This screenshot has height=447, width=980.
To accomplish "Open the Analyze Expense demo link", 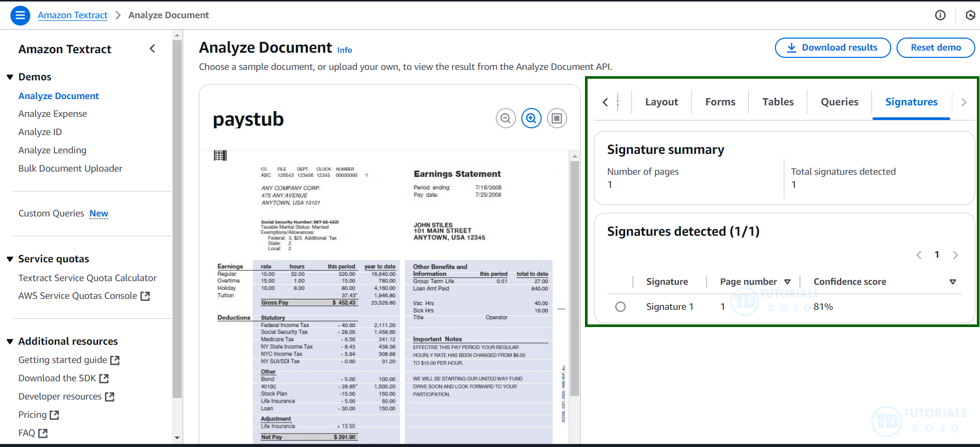I will (53, 114).
